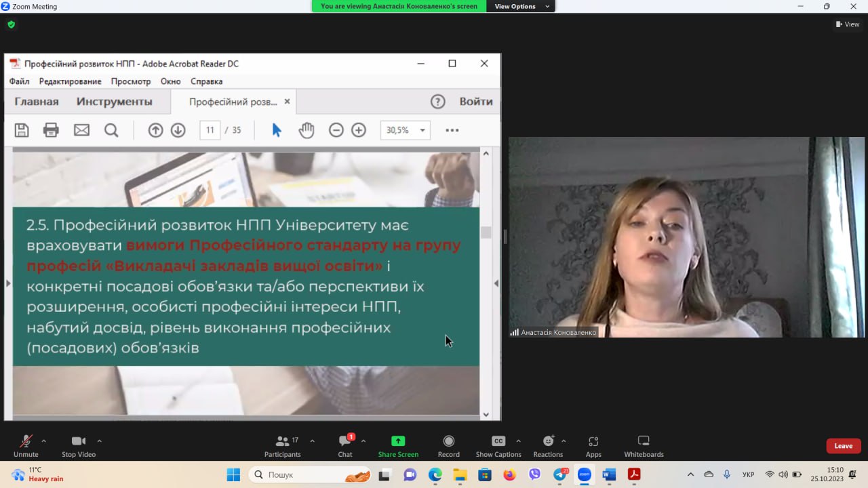Zoom in with the plus icon
The height and width of the screenshot is (488, 868).
click(x=359, y=130)
